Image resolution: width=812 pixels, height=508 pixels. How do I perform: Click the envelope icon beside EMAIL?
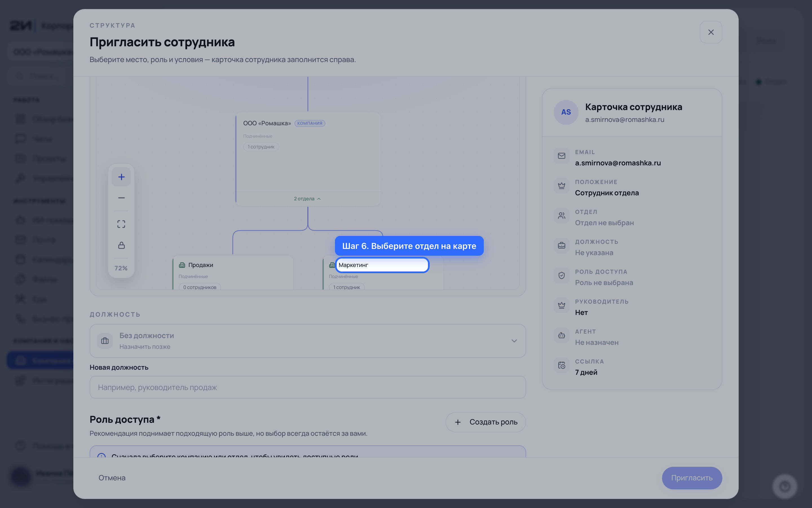point(561,156)
